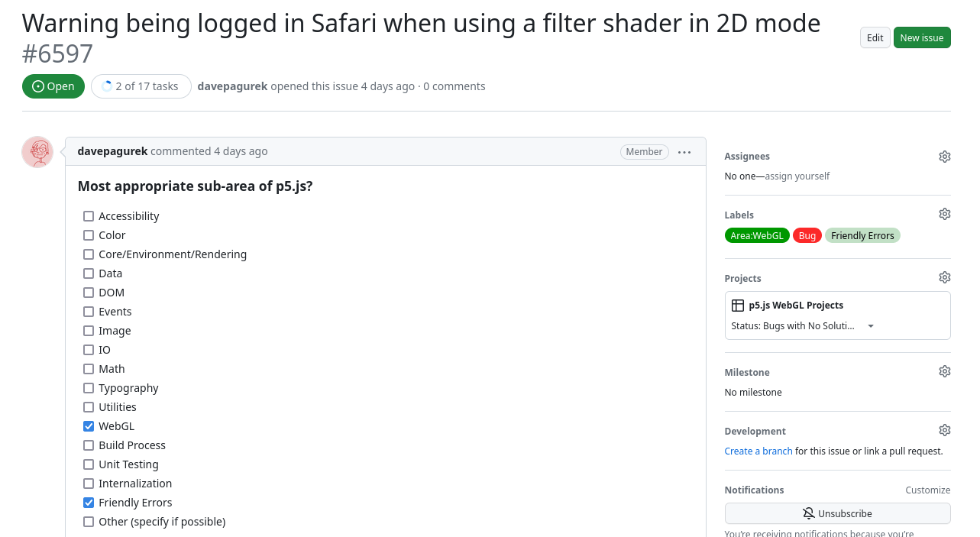This screenshot has width=980, height=537.
Task: Open the Assignees settings gear
Action: point(944,156)
